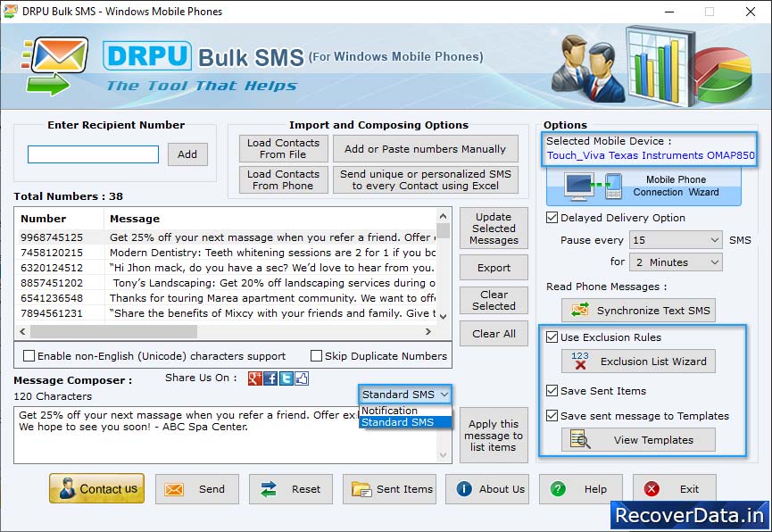Click the thumbs-up like share icon
This screenshot has height=532, width=772.
coord(302,378)
